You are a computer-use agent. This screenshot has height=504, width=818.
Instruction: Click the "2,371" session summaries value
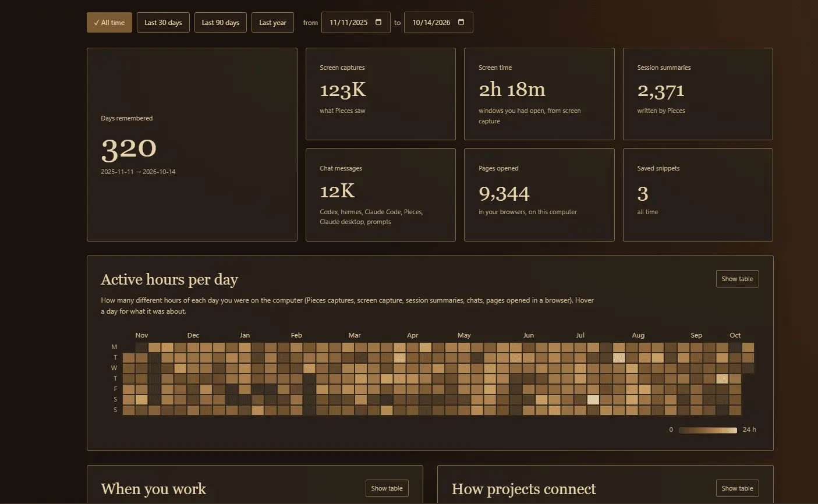pos(660,91)
